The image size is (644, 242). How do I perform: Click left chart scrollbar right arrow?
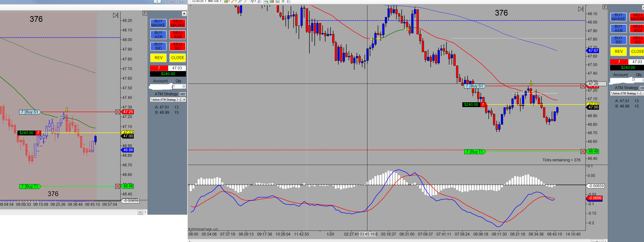pos(145,212)
